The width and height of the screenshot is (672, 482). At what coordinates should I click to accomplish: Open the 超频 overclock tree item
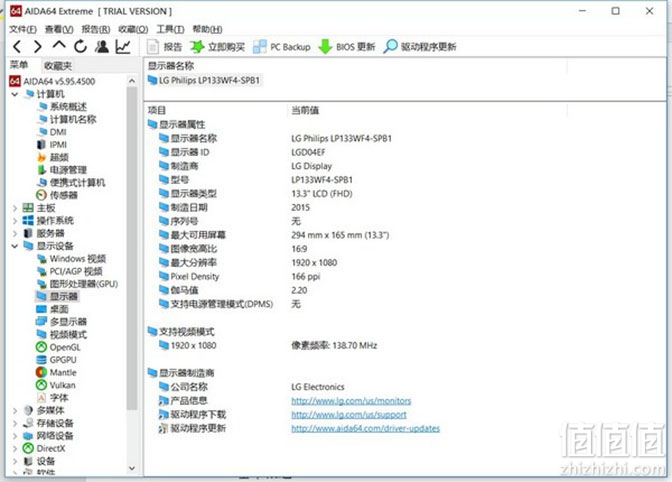click(x=53, y=157)
